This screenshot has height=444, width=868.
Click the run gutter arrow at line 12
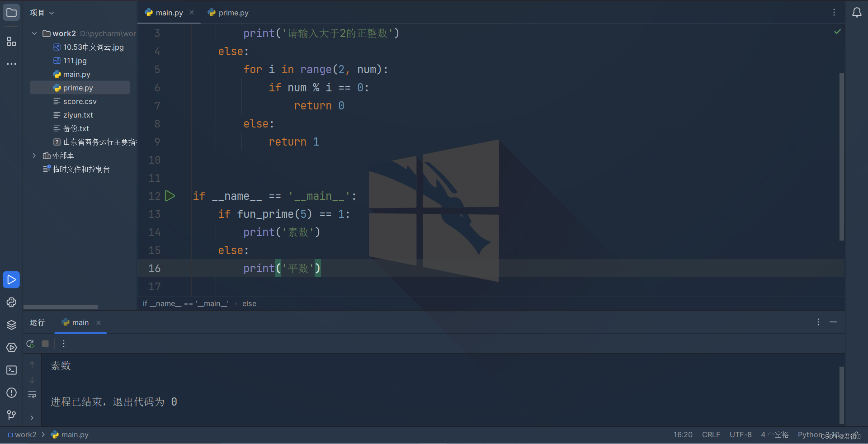[170, 196]
